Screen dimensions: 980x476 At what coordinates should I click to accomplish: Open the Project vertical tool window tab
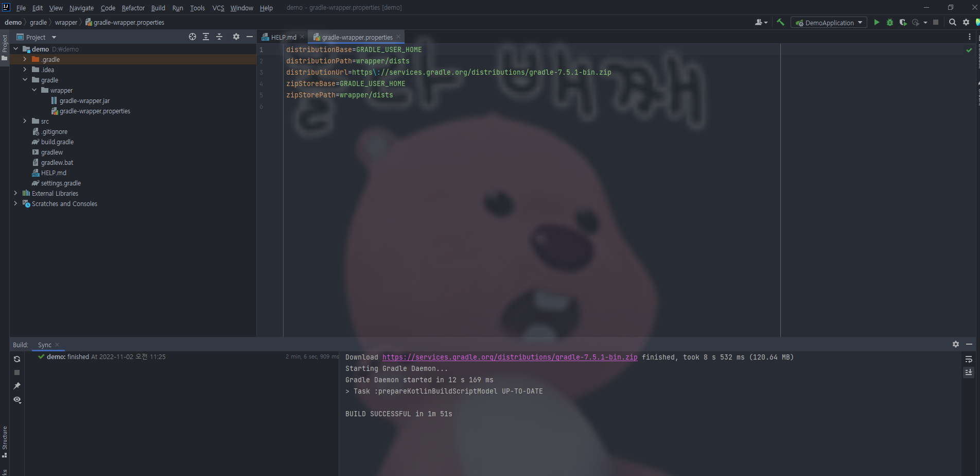pyautogui.click(x=5, y=47)
